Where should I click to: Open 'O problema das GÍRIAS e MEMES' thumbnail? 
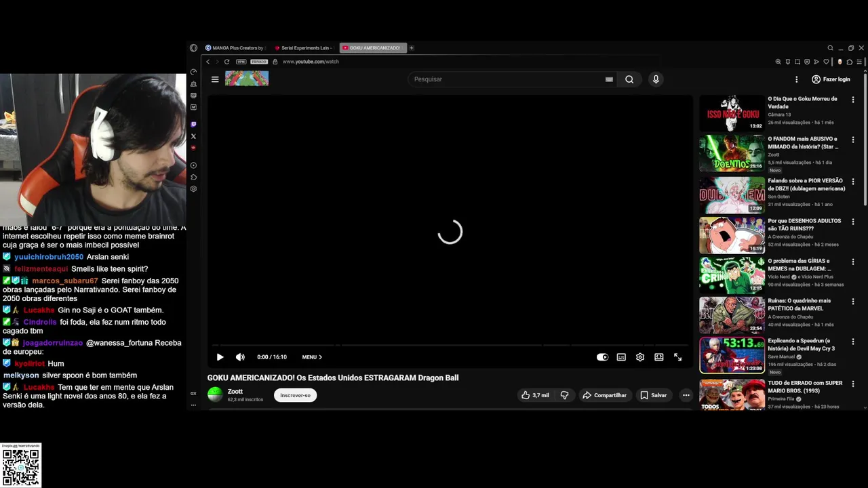click(x=732, y=275)
